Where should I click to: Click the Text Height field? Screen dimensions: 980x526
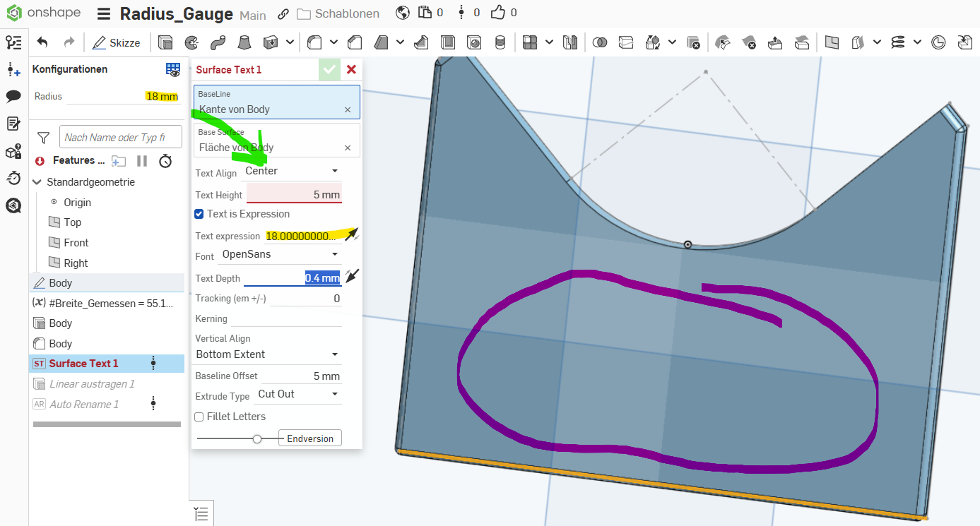294,195
